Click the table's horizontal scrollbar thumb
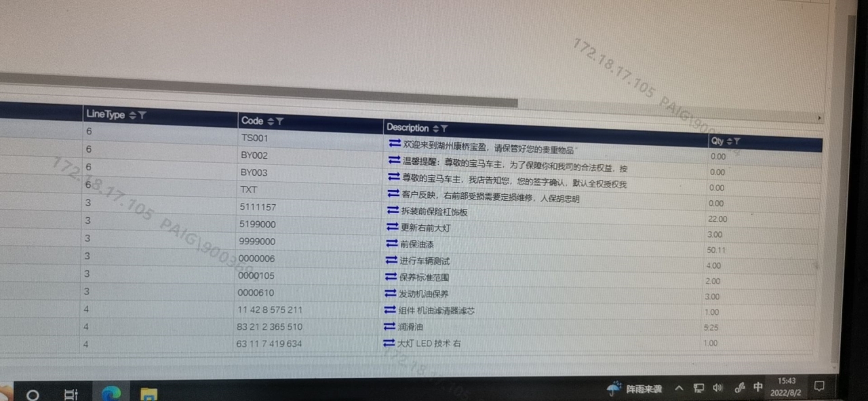 pyautogui.click(x=259, y=90)
